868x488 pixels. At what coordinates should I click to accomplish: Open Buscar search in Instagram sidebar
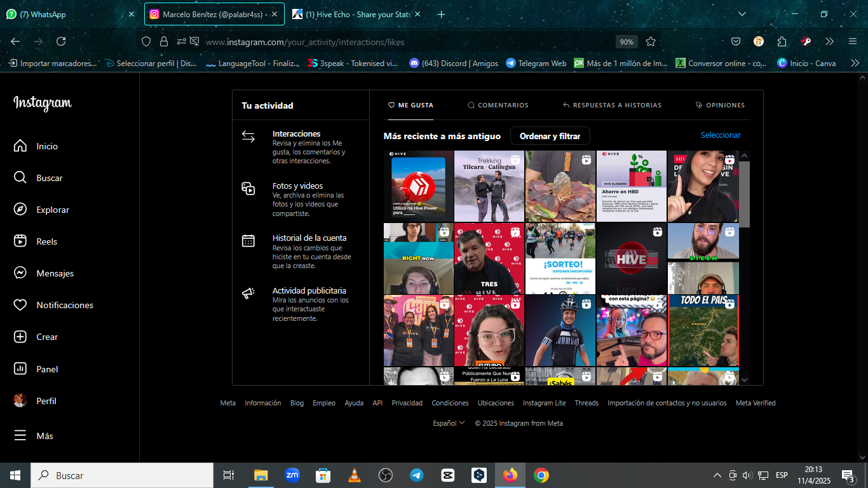coord(38,178)
